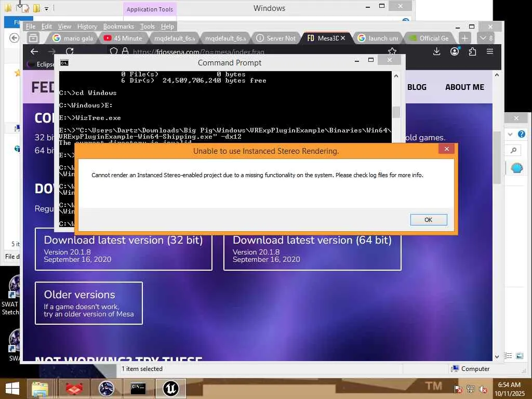The height and width of the screenshot is (399, 532).
Task: Open Firefox Bookmarks menu
Action: pyautogui.click(x=118, y=26)
